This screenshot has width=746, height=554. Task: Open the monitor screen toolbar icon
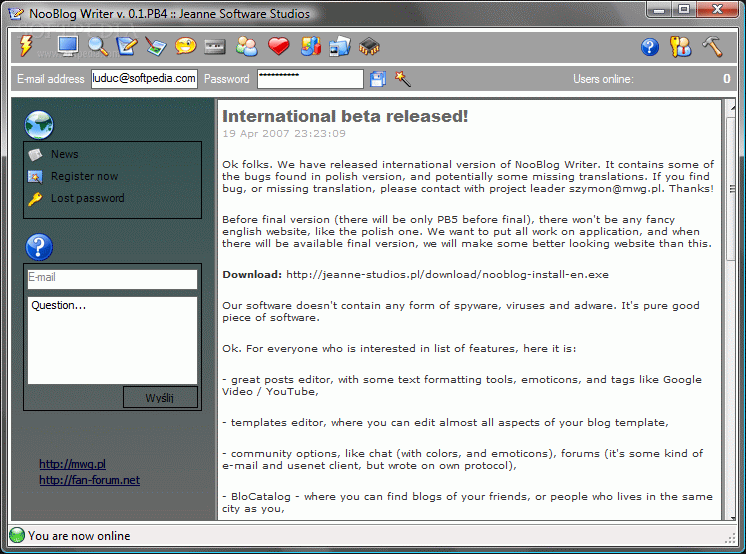(x=68, y=46)
